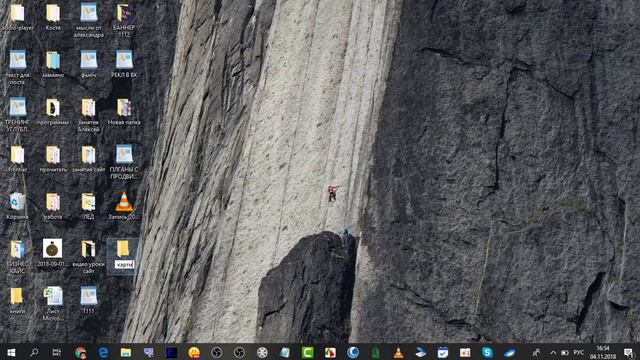Open the yellow emoji face taskbar app
This screenshot has width=640, height=360.
194,352
